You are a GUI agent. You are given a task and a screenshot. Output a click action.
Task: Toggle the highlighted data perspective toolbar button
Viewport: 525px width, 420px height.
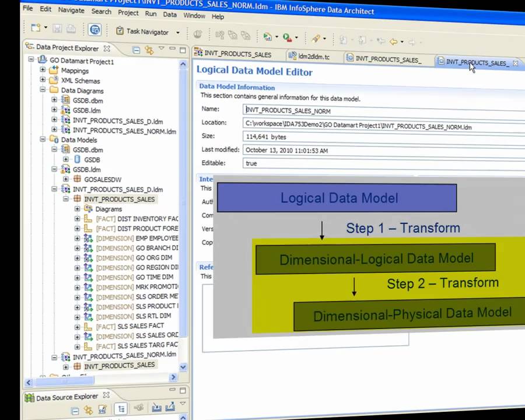click(94, 30)
